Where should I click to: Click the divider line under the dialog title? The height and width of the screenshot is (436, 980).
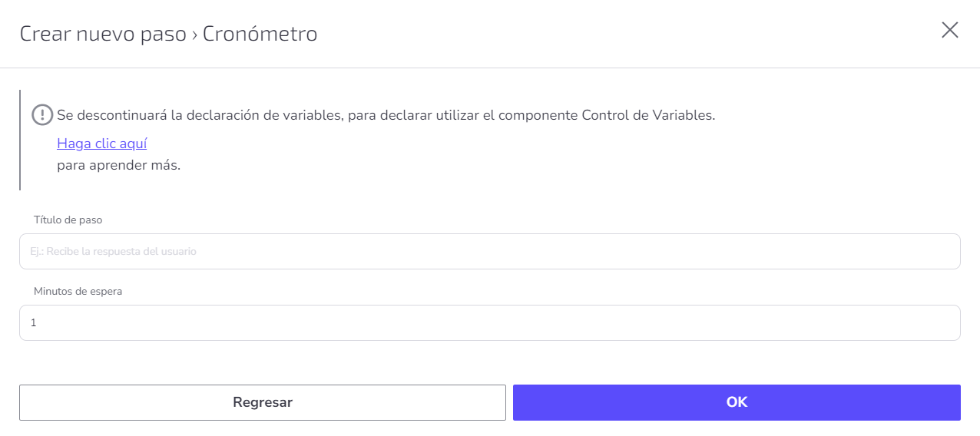(x=490, y=68)
